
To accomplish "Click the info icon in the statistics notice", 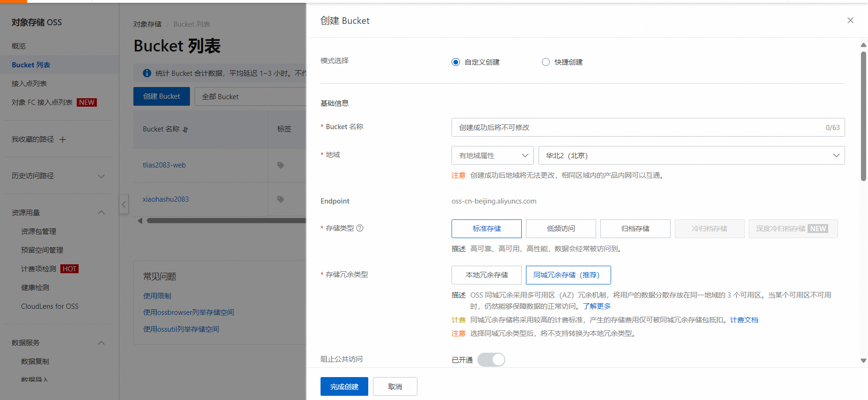I will [147, 73].
